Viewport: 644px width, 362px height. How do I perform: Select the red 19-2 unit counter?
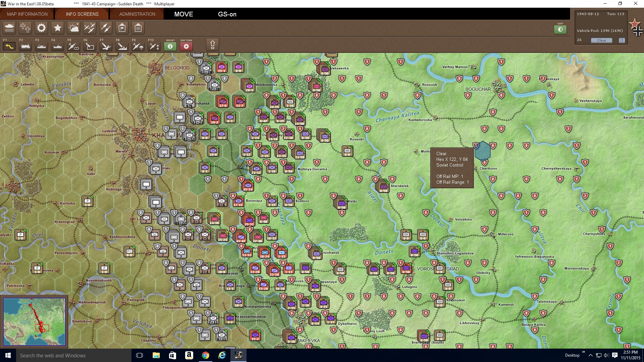pos(214,118)
